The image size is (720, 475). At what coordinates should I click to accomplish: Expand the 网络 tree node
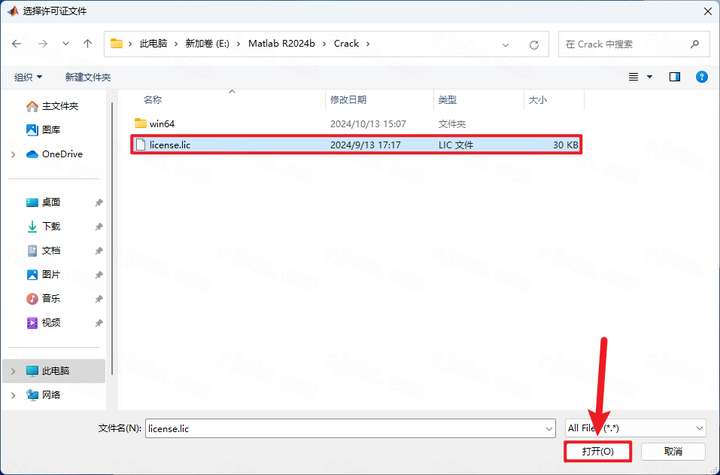(x=13, y=395)
